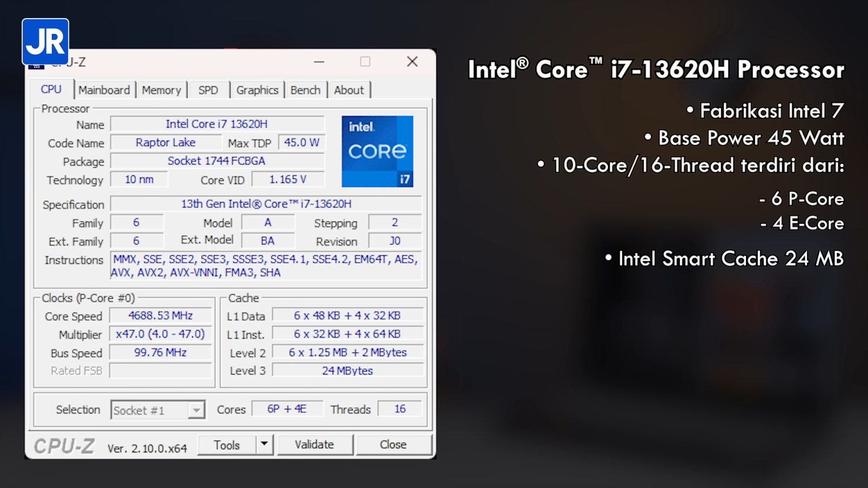The height and width of the screenshot is (488, 868).
Task: Show the About tab
Action: click(x=349, y=90)
